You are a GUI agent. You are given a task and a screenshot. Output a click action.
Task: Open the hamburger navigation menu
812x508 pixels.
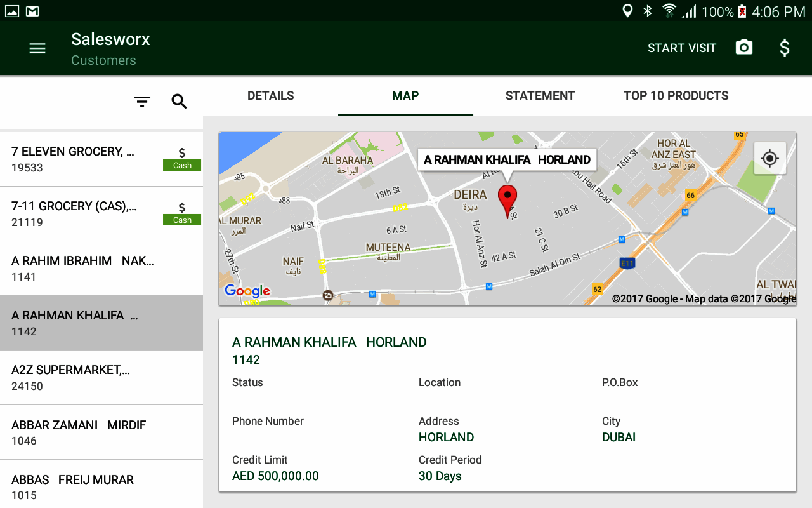(x=37, y=48)
